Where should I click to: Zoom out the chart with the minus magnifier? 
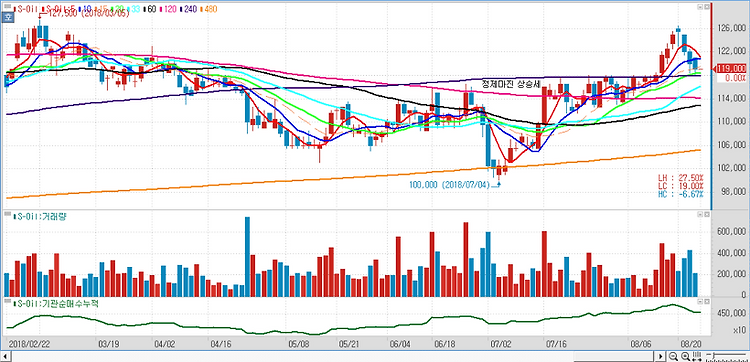pos(673,356)
